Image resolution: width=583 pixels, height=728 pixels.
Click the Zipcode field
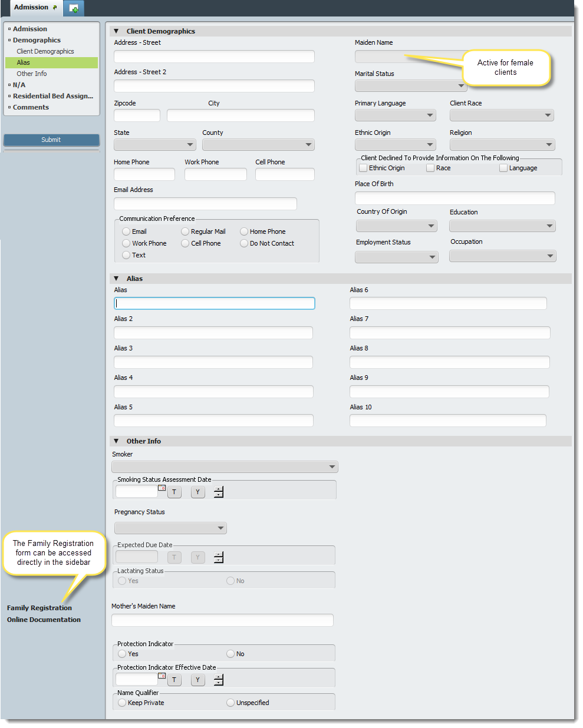pyautogui.click(x=137, y=115)
